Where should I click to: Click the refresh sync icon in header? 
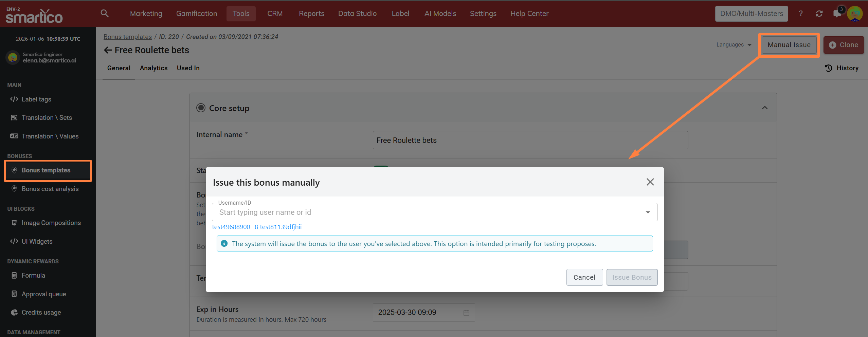click(819, 14)
